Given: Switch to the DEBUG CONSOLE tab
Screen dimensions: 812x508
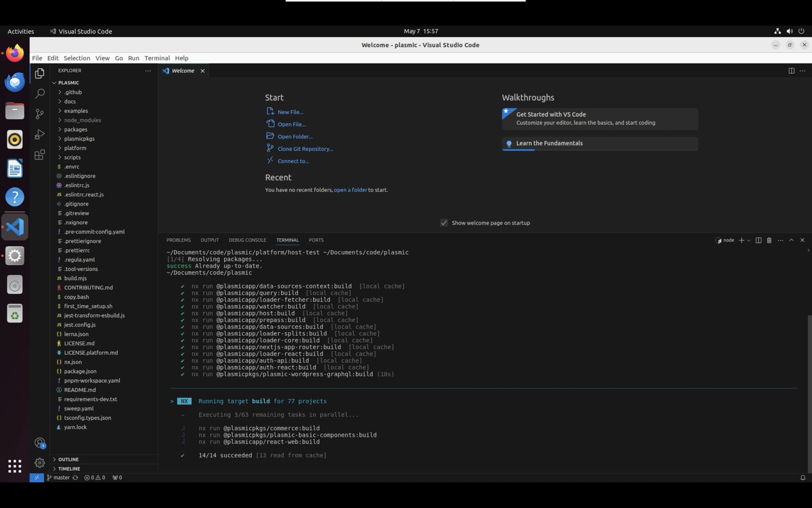Looking at the screenshot, I should coord(247,240).
